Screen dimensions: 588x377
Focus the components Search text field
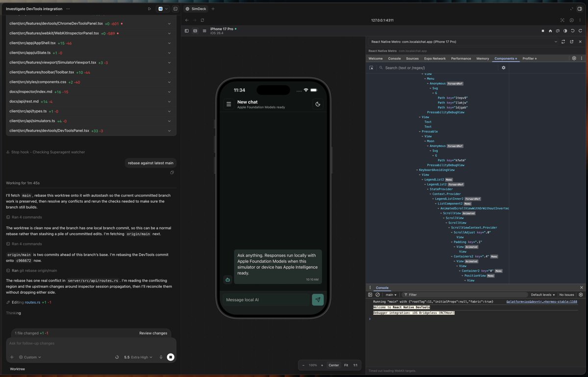pos(439,68)
